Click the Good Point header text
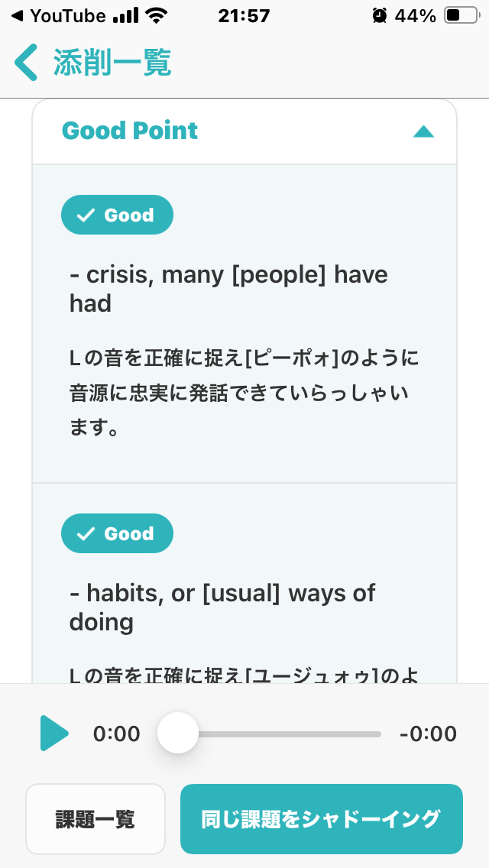Viewport: 489px width, 868px height. pos(130,131)
